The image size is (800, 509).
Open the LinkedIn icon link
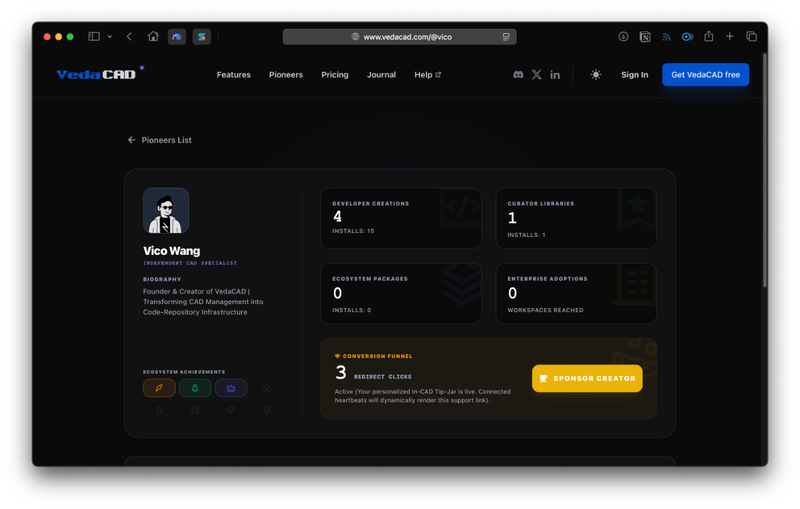(555, 75)
